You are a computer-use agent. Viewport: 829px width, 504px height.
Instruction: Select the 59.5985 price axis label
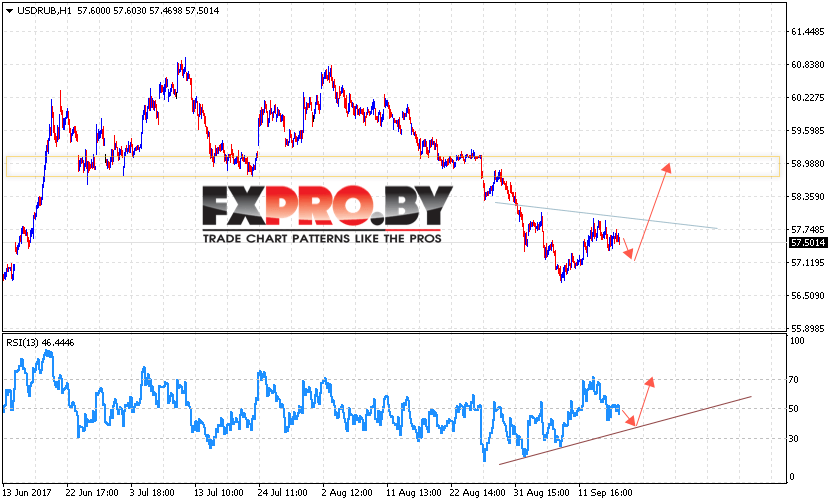click(x=807, y=131)
